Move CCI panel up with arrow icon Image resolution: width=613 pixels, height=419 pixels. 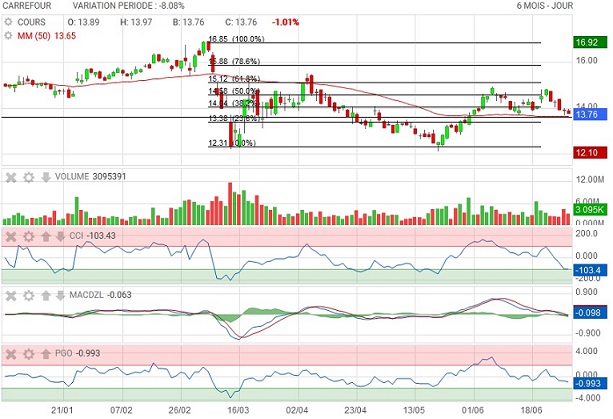(46, 236)
